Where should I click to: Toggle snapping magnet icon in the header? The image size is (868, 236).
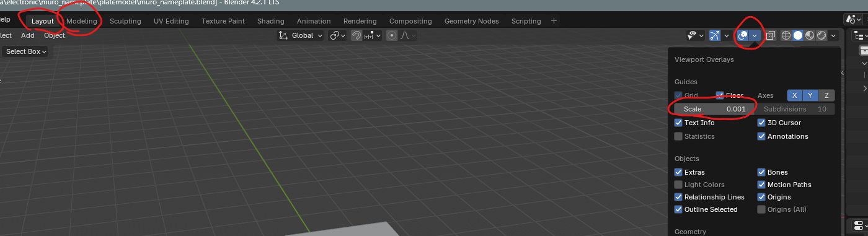pos(356,35)
